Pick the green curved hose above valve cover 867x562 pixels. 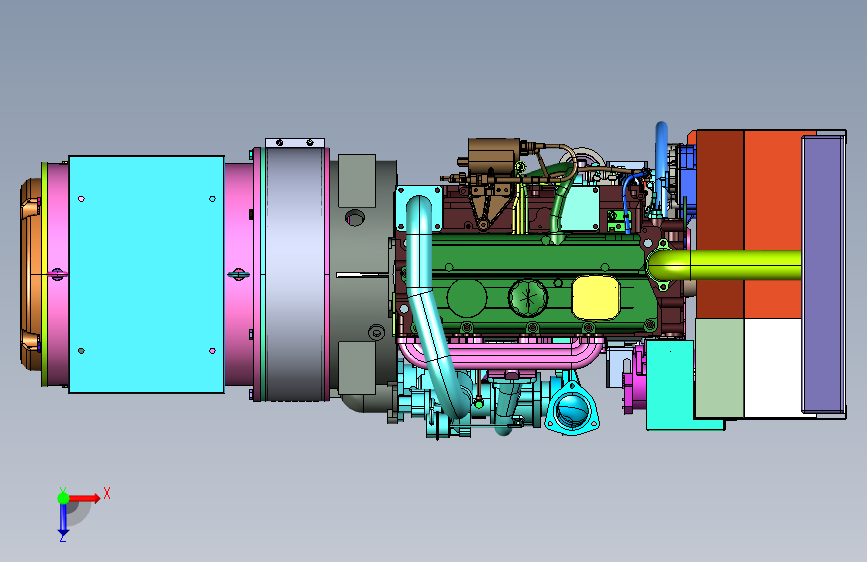(x=561, y=207)
